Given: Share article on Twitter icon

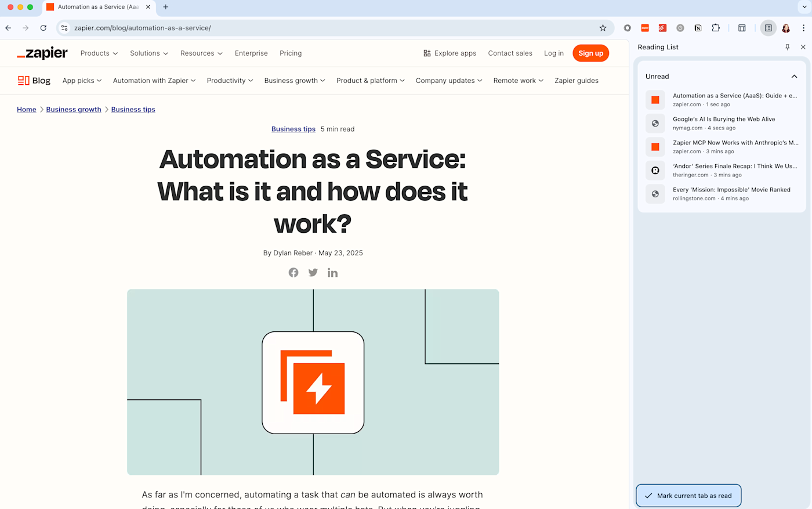Looking at the screenshot, I should (313, 273).
